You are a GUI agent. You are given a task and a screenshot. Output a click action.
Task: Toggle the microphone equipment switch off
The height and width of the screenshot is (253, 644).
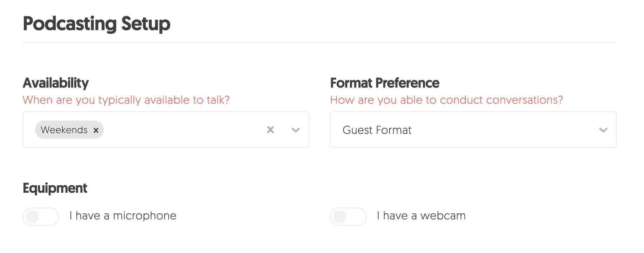(x=40, y=216)
